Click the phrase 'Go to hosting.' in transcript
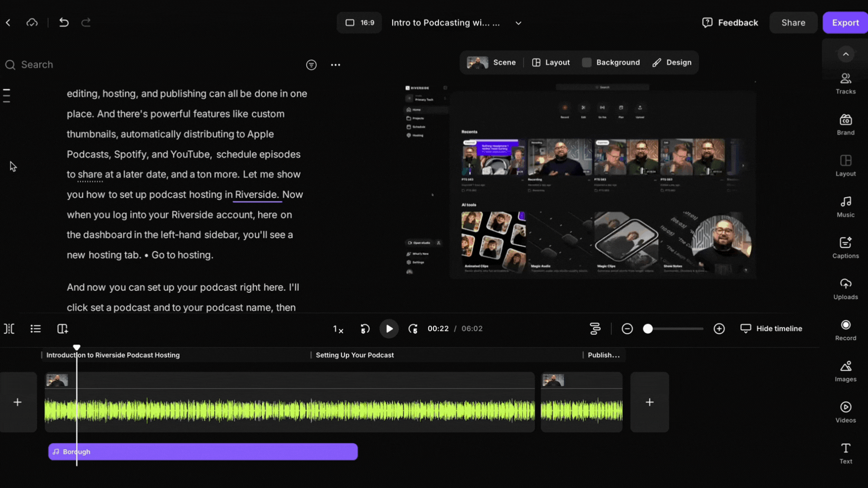This screenshot has height=488, width=868. pos(182,255)
